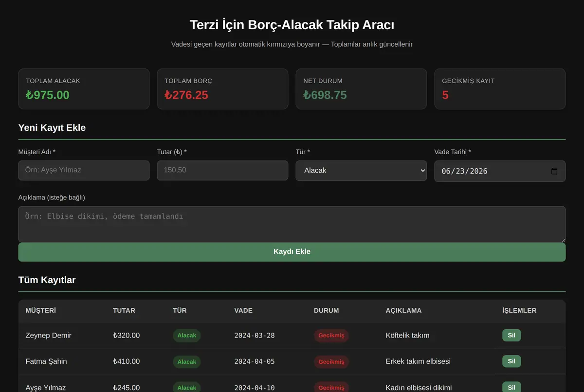Click the Gecikmiş Kayıt count 5
Viewport: 584px width, 392px height.
(445, 95)
